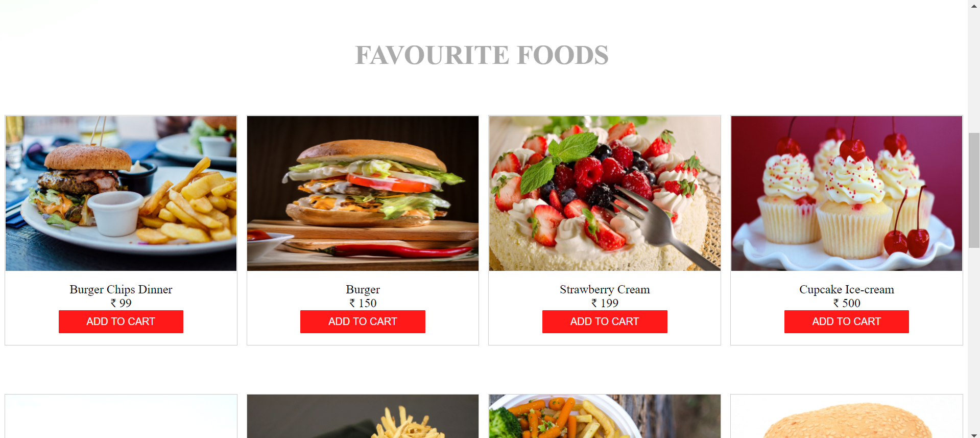The width and height of the screenshot is (980, 438).
Task: Open the Burger Chips Dinner photo
Action: point(121,193)
